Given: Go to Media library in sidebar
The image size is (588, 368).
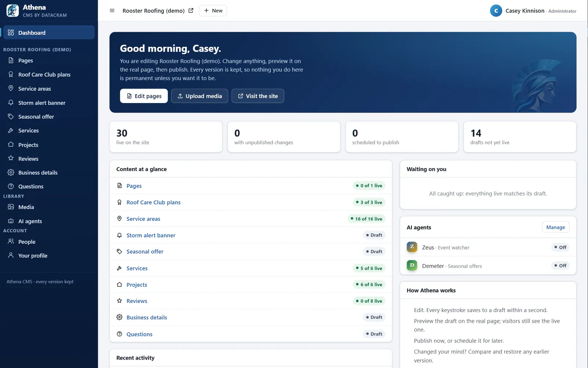Looking at the screenshot, I should tap(49, 207).
